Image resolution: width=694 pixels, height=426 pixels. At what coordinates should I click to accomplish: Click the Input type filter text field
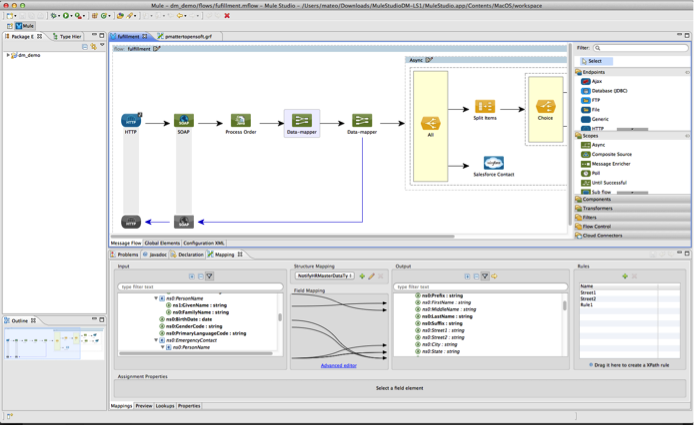pyautogui.click(x=200, y=287)
